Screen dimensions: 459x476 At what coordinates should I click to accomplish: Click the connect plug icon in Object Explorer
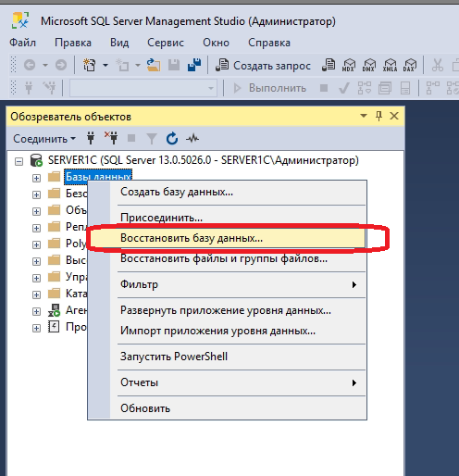click(x=91, y=138)
